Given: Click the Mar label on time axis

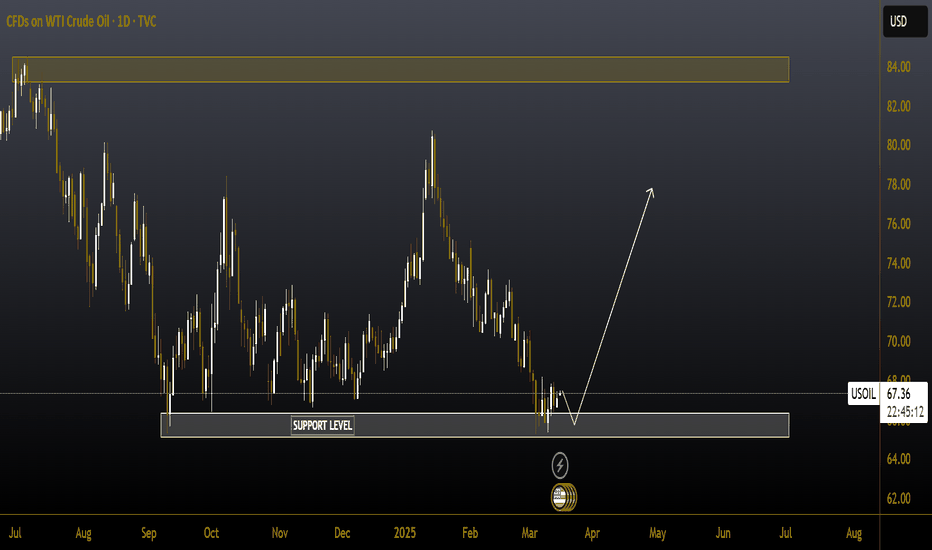Looking at the screenshot, I should coord(529,533).
